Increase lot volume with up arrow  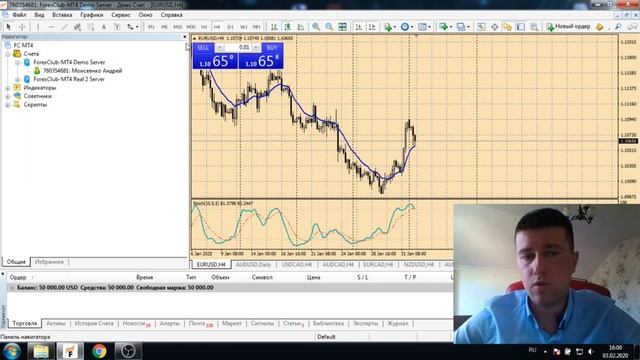pyautogui.click(x=256, y=48)
